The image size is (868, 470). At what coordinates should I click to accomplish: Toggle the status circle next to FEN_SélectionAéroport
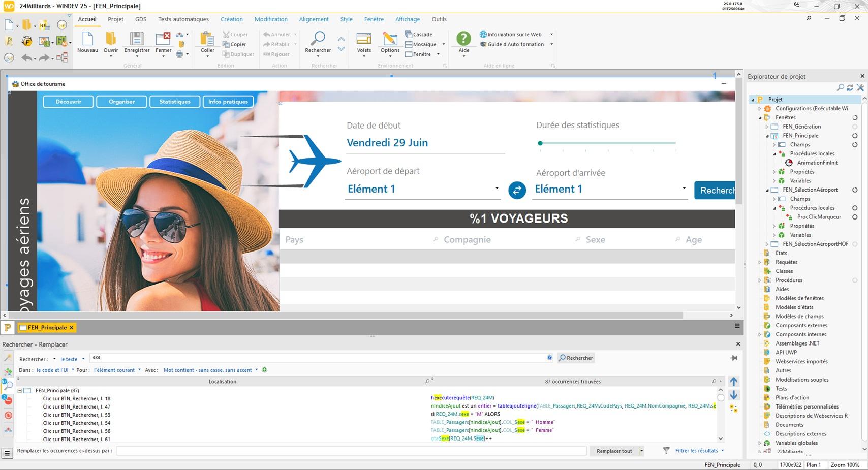pyautogui.click(x=855, y=190)
